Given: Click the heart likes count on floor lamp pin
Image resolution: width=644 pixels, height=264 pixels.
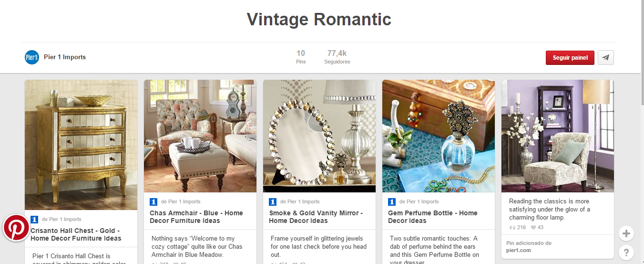Looking at the screenshot, I should 537,227.
